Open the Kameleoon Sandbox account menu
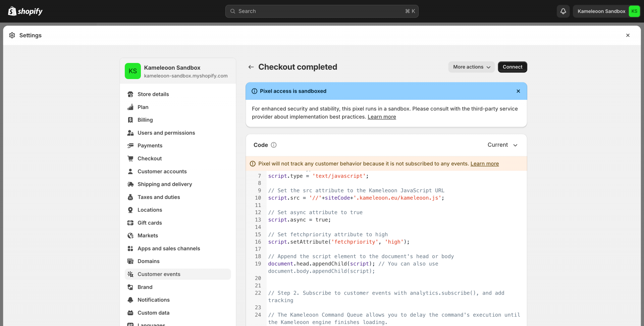 pos(606,11)
